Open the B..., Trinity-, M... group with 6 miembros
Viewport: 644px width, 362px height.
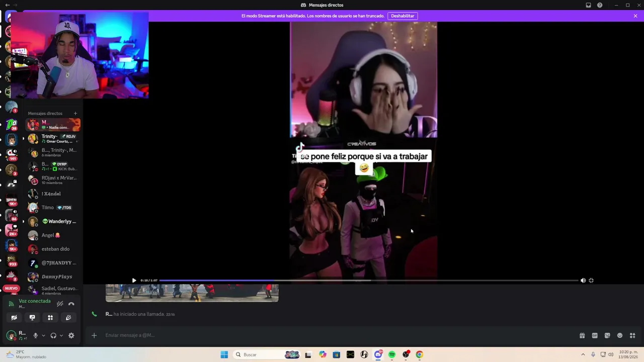pos(53,152)
